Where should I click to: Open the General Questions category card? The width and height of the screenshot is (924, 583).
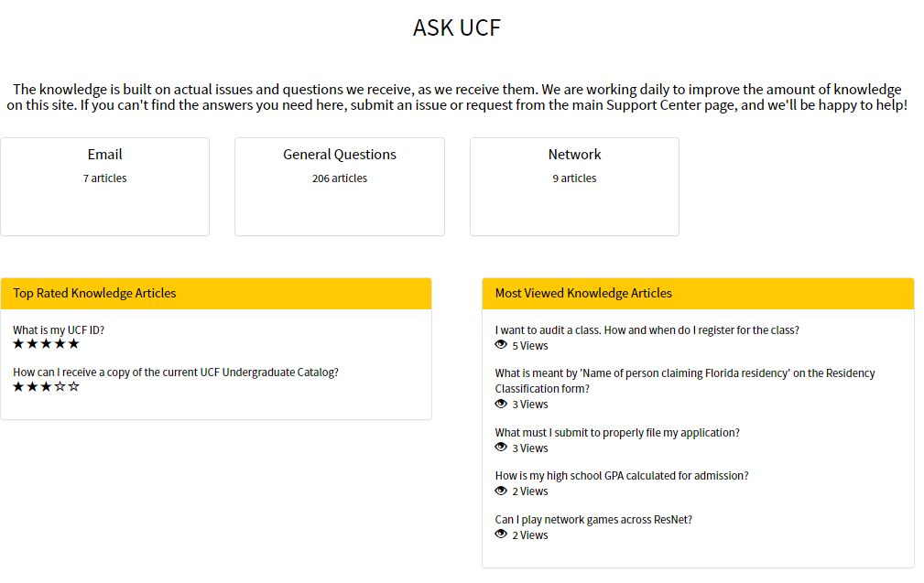pyautogui.click(x=340, y=187)
